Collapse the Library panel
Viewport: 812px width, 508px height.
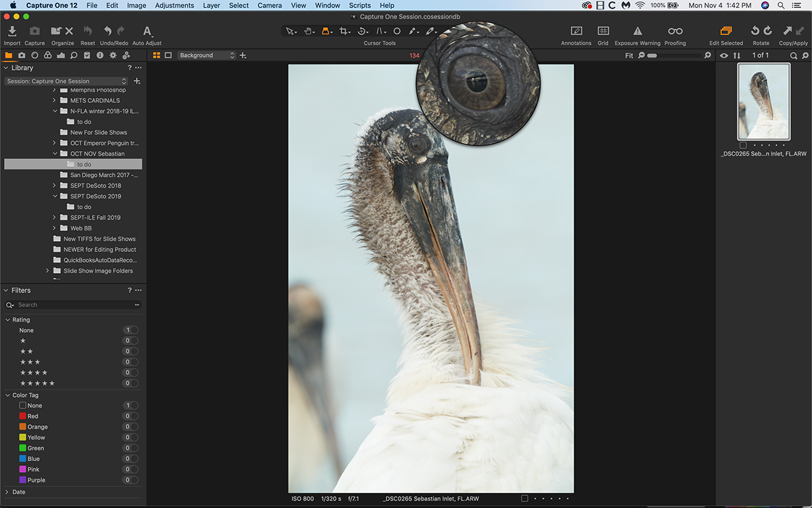point(6,68)
